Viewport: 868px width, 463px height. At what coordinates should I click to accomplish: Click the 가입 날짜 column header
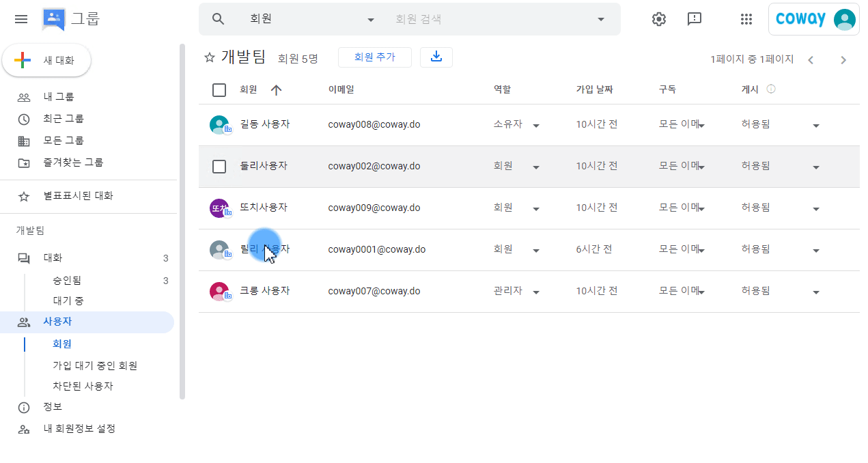click(x=595, y=89)
